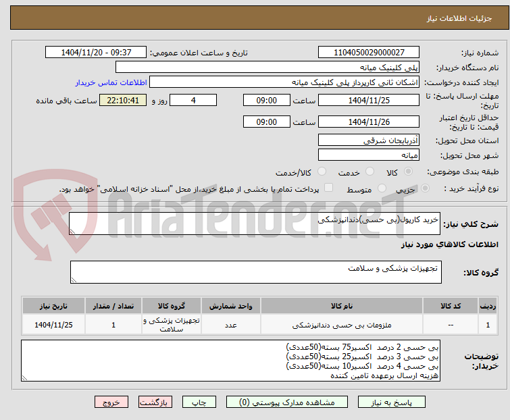Click the price validity hour field 09:00
Viewport: 510px width, 420px height.
267,122
